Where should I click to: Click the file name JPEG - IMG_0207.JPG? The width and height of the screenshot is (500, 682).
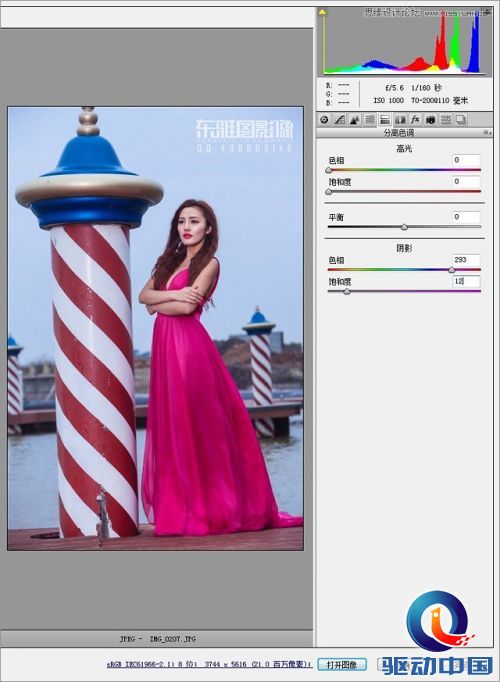click(x=158, y=639)
